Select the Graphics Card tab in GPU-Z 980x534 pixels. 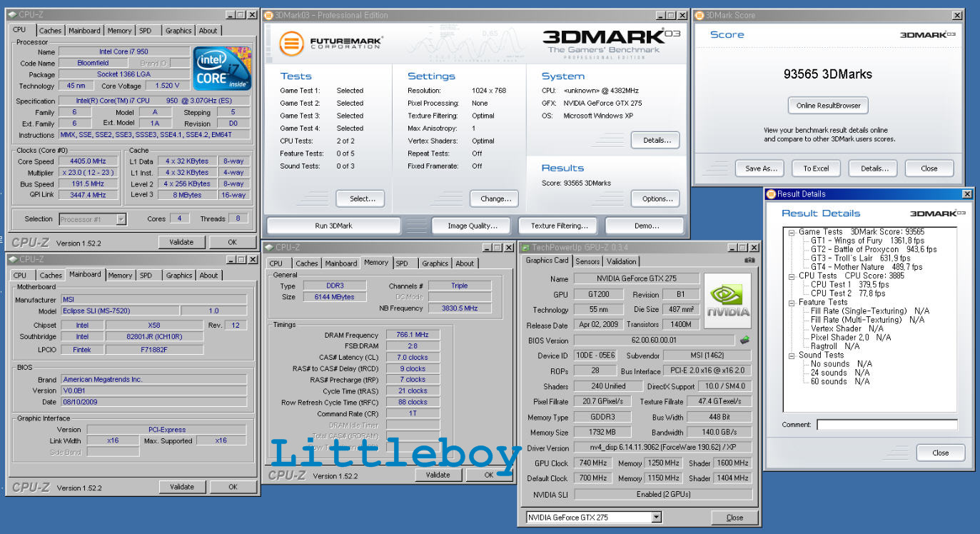click(547, 261)
